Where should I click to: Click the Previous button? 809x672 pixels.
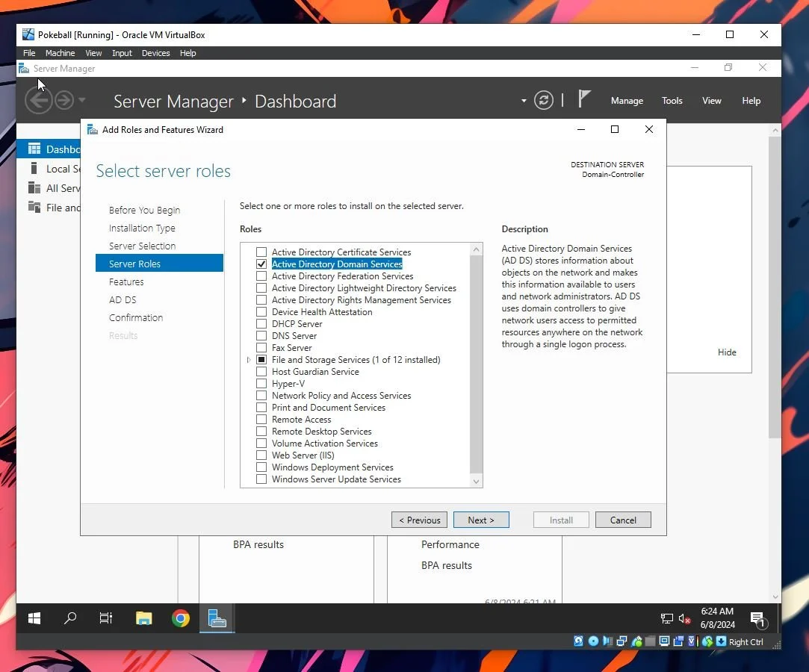pyautogui.click(x=420, y=520)
